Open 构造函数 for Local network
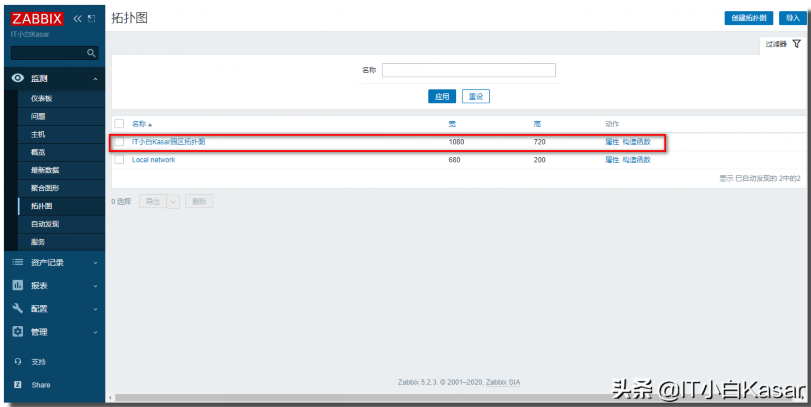 pyautogui.click(x=636, y=160)
